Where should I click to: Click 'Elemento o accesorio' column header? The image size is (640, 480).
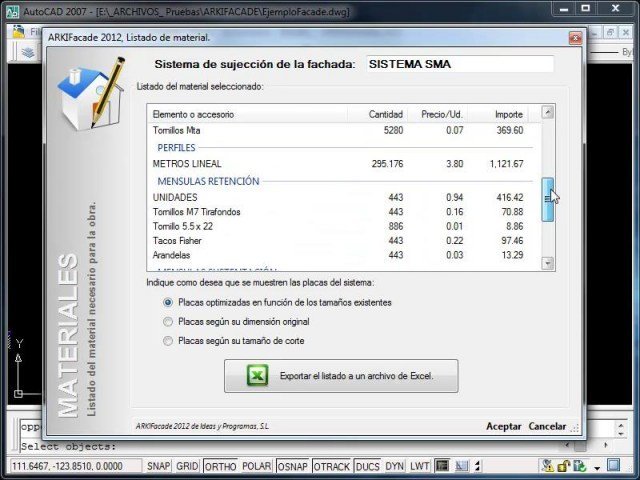click(x=247, y=114)
